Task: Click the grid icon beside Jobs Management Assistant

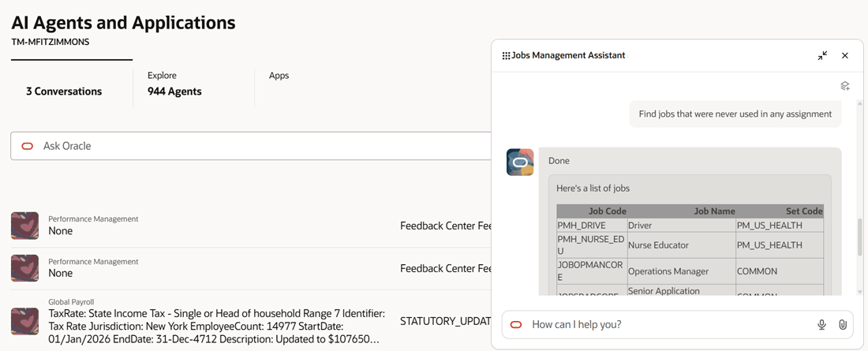Action: pos(506,56)
